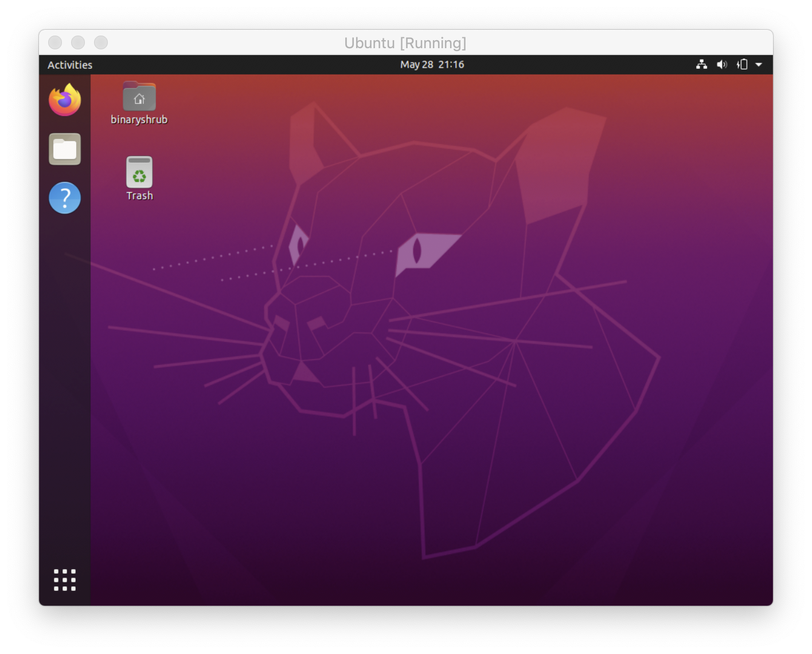Screen dimensions: 812x654
Task: Open the Files manager in dock
Action: [x=65, y=149]
